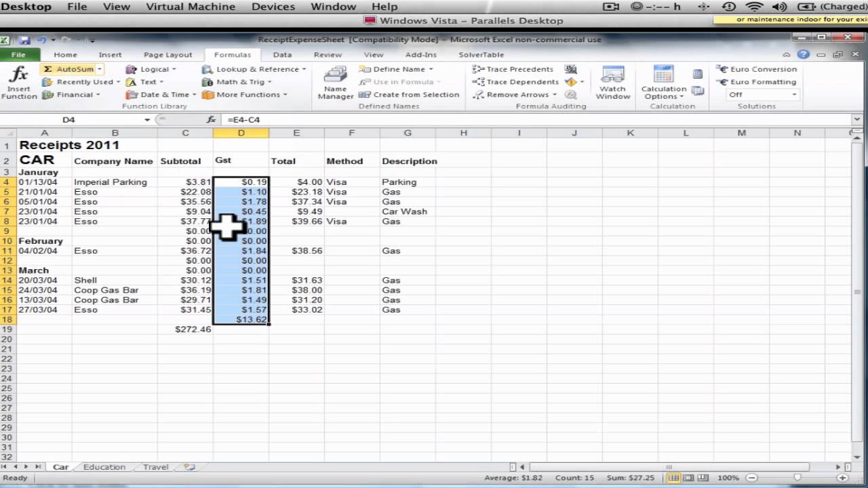Click the Create from Selection button

(409, 95)
